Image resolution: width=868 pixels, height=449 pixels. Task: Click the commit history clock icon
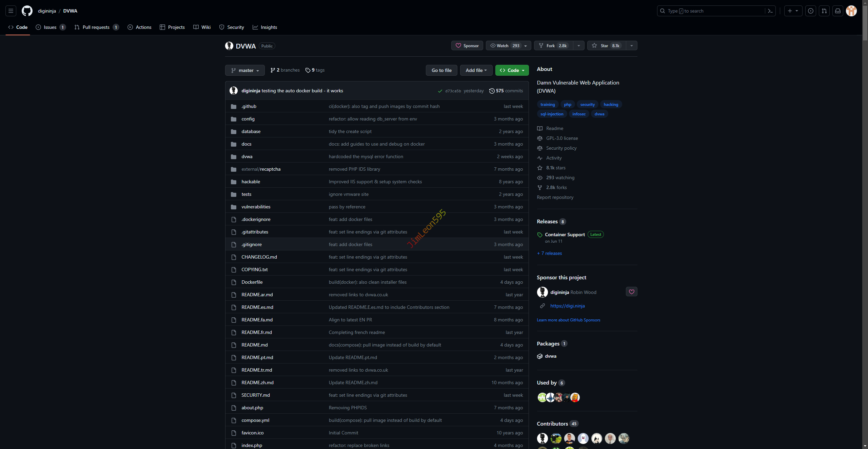pos(492,91)
